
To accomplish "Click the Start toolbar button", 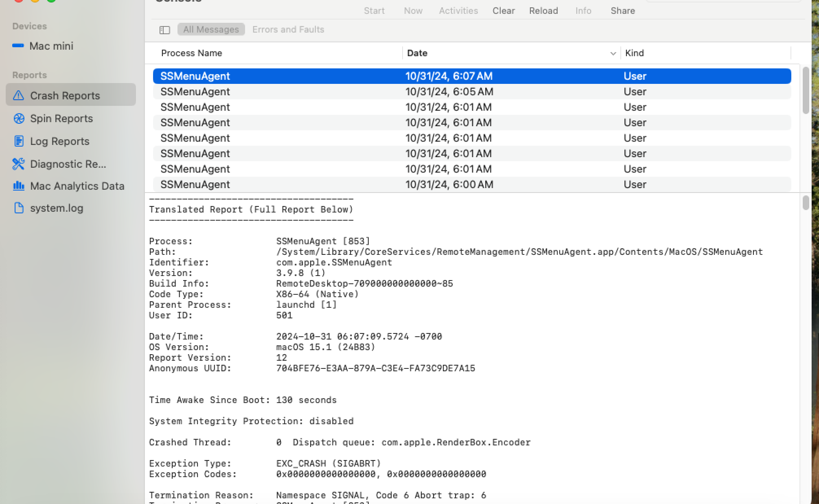I will point(374,11).
